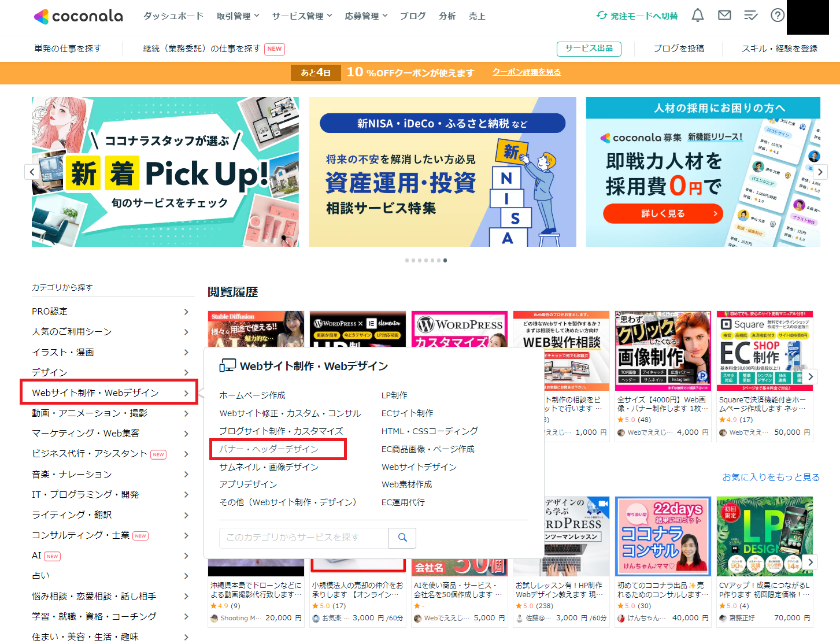
Task: Open クーポン詳細を見る link
Action: pos(527,72)
